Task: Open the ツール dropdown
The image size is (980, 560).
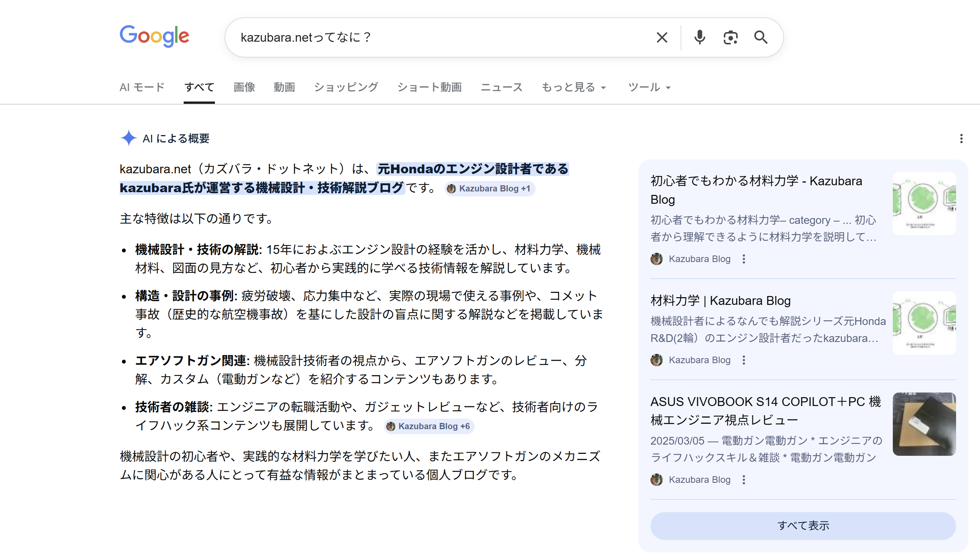Action: coord(649,87)
